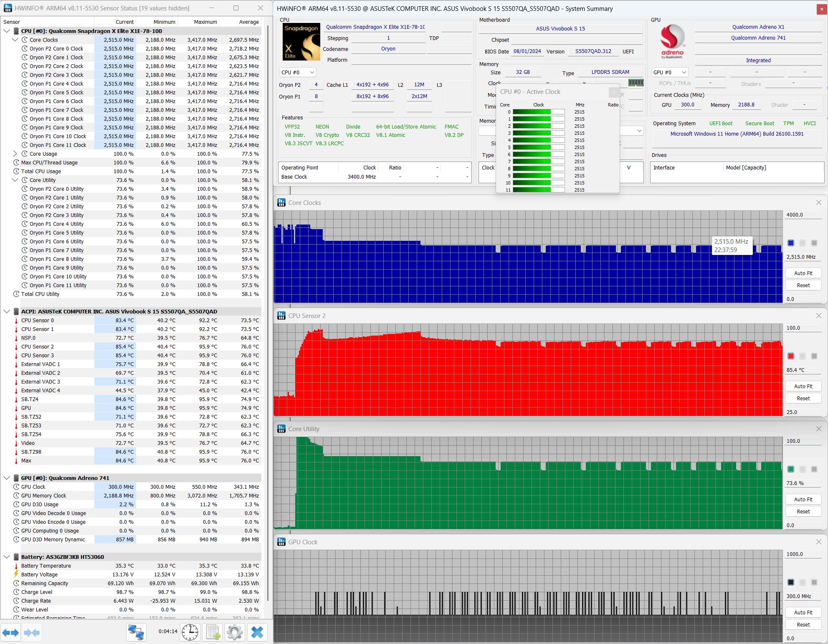Open the GPU #0 selector dropdown
Image resolution: width=828 pixels, height=644 pixels.
(x=670, y=73)
